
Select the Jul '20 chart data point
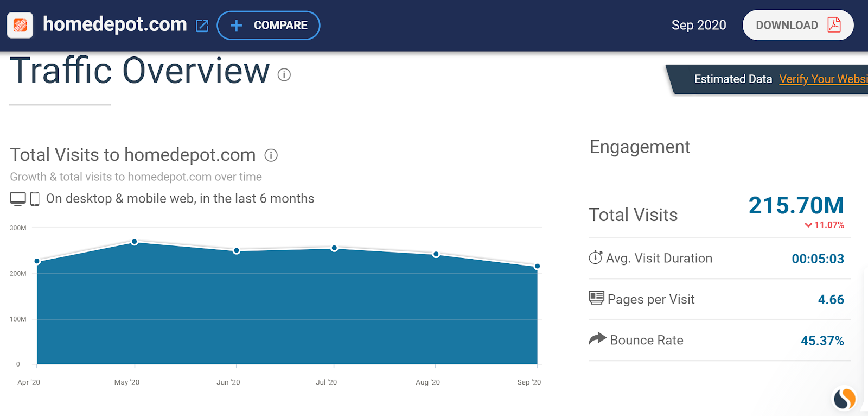(334, 248)
